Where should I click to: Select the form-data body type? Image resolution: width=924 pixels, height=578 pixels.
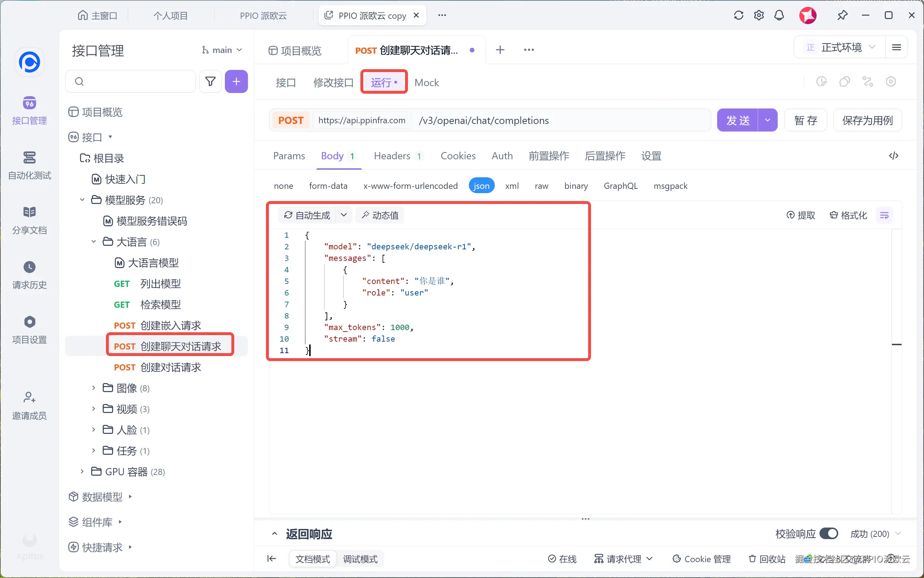(x=328, y=186)
